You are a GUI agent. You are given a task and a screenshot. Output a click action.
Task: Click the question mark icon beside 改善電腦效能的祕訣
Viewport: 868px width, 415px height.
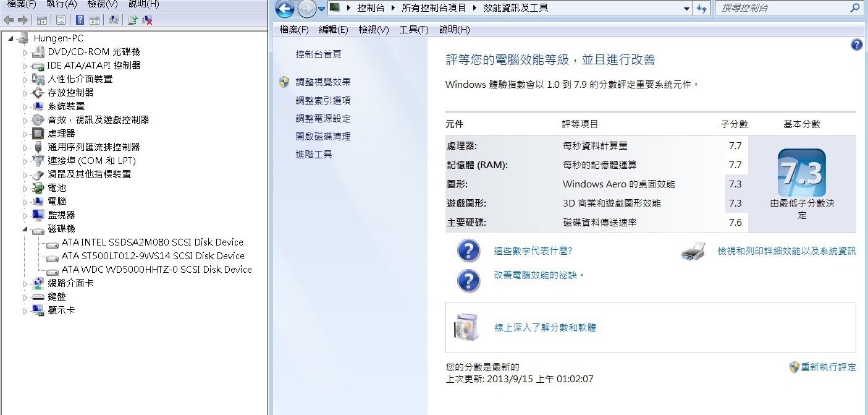pyautogui.click(x=469, y=280)
